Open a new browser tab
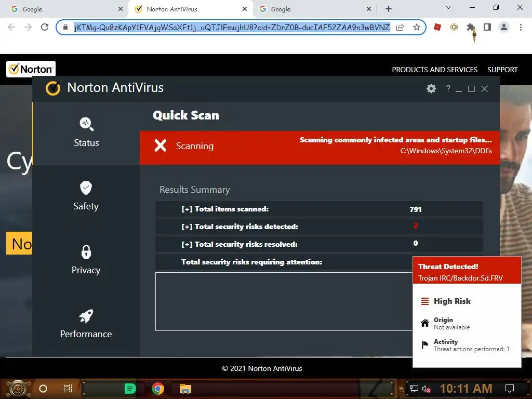The width and height of the screenshot is (532, 399). (x=389, y=9)
